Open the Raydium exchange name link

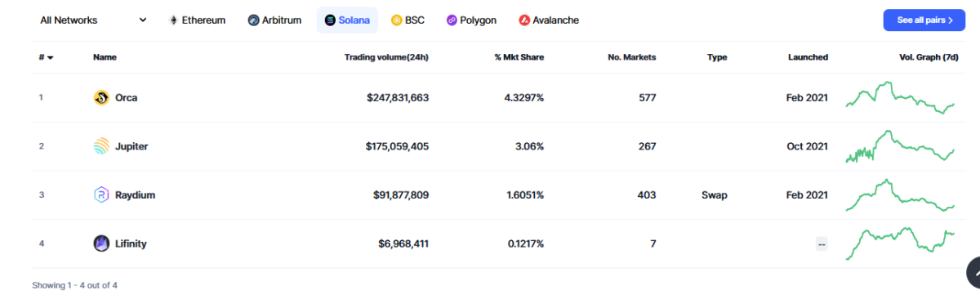click(135, 195)
